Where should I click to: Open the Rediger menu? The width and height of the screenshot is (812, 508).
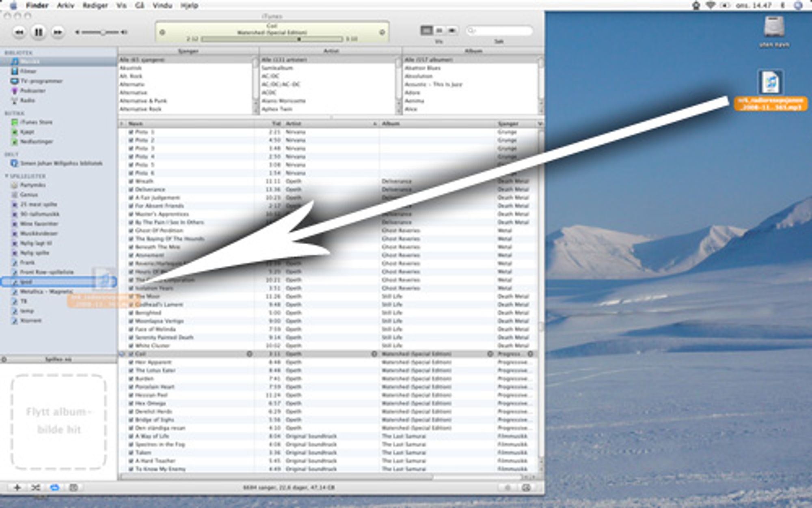[95, 5]
